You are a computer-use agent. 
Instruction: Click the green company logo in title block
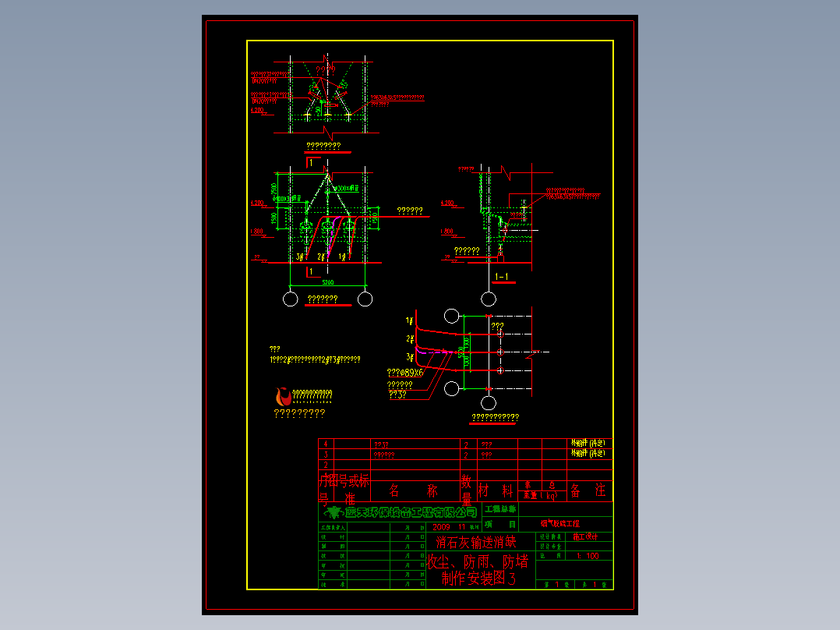click(x=334, y=512)
